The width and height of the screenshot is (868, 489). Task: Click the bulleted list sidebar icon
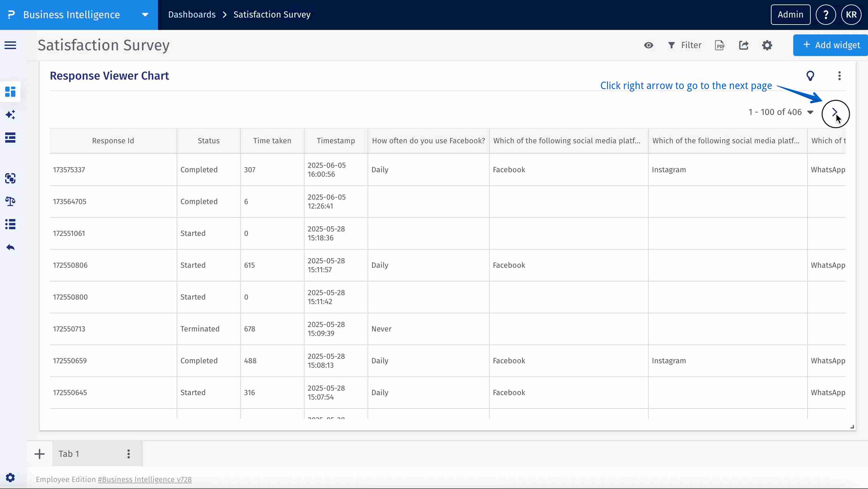(x=10, y=224)
